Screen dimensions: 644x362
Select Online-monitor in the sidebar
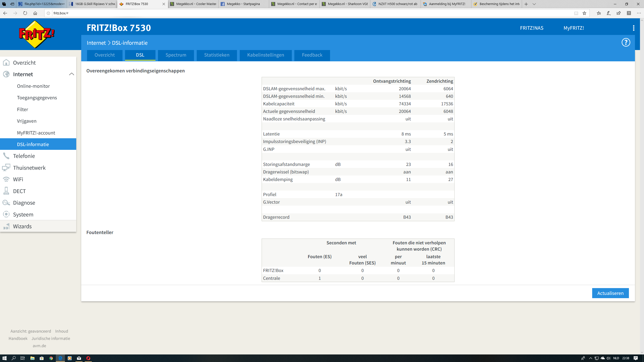pyautogui.click(x=33, y=86)
